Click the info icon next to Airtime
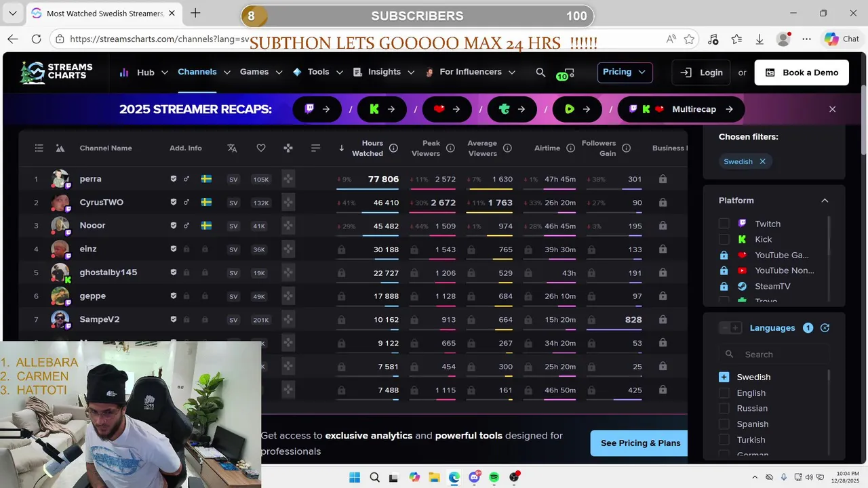This screenshot has width=868, height=488. (570, 148)
